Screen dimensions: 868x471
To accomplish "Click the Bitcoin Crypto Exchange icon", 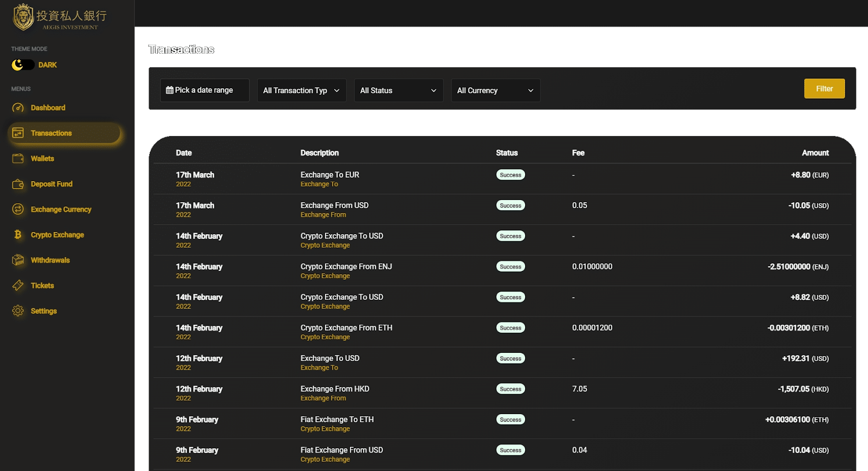I will click(18, 235).
